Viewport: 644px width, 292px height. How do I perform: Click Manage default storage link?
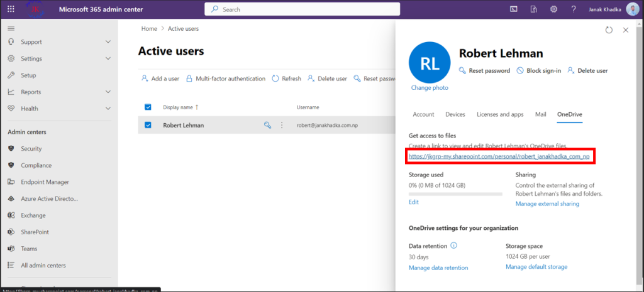click(x=536, y=267)
